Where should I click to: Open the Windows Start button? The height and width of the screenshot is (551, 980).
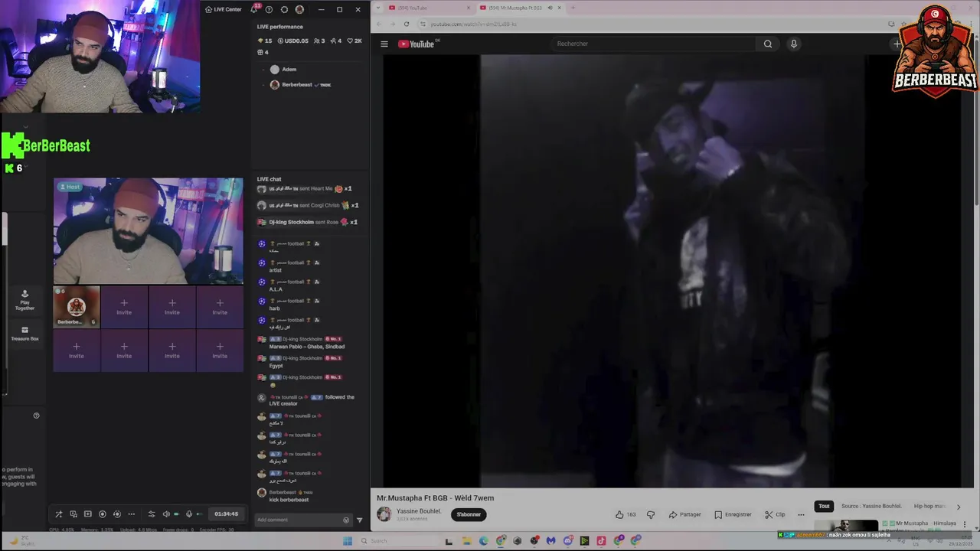[x=348, y=541]
